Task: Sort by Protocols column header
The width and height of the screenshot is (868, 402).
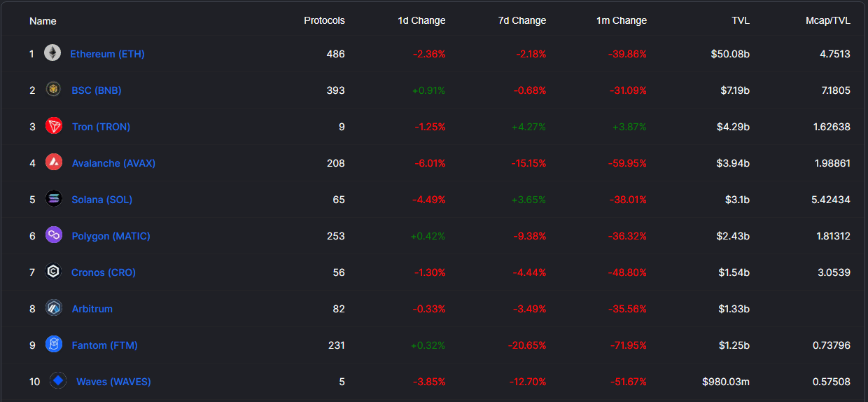Action: click(324, 20)
